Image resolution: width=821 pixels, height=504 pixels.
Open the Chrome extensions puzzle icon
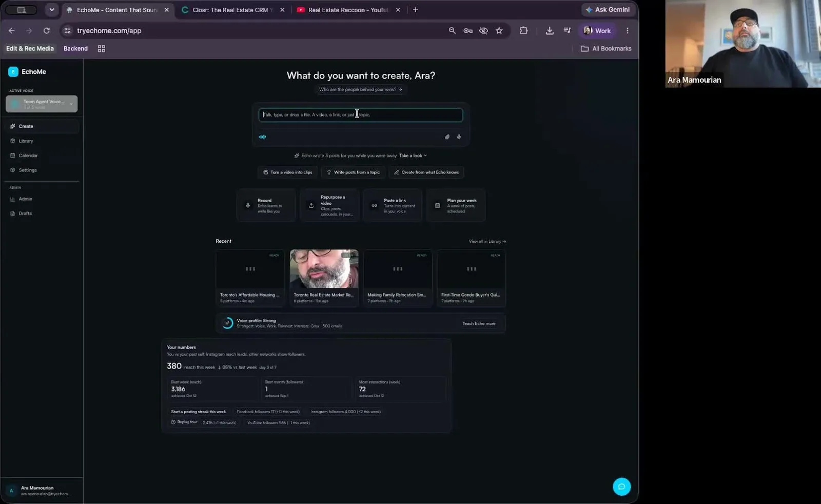[523, 31]
